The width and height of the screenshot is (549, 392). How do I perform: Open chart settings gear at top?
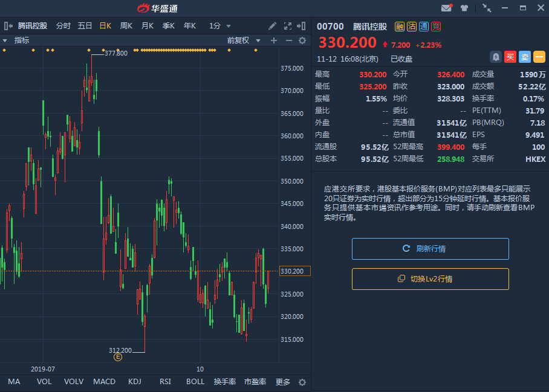tap(302, 40)
